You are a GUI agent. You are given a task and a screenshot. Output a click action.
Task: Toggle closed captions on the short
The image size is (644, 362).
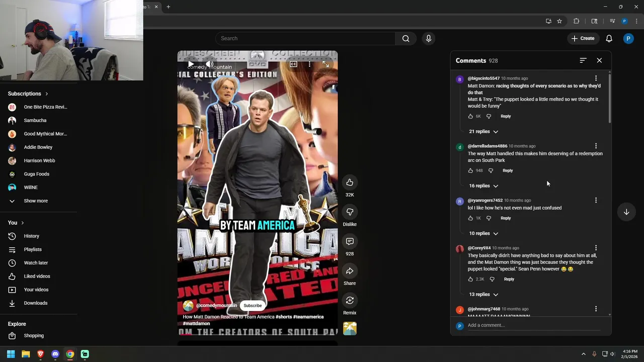point(293,64)
